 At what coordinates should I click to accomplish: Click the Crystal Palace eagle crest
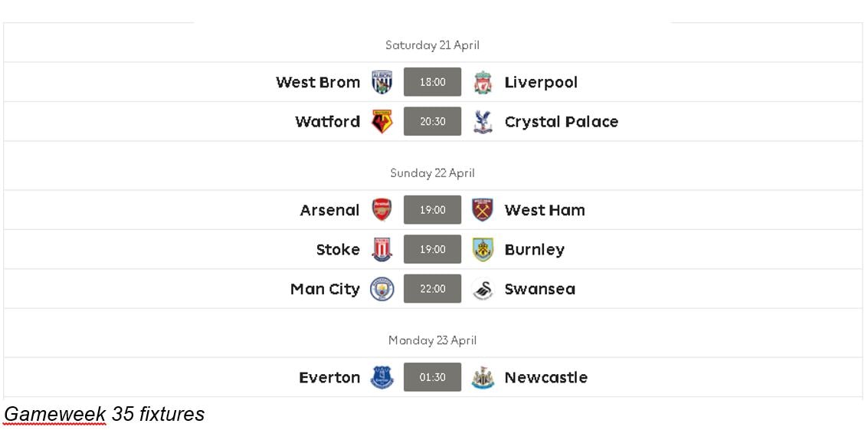point(483,121)
